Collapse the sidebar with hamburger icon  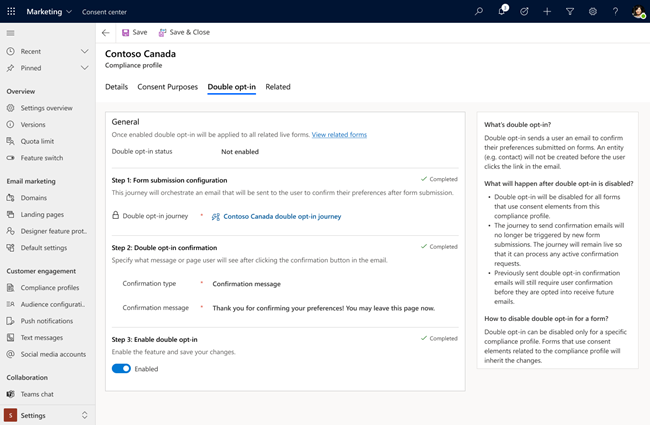point(11,33)
